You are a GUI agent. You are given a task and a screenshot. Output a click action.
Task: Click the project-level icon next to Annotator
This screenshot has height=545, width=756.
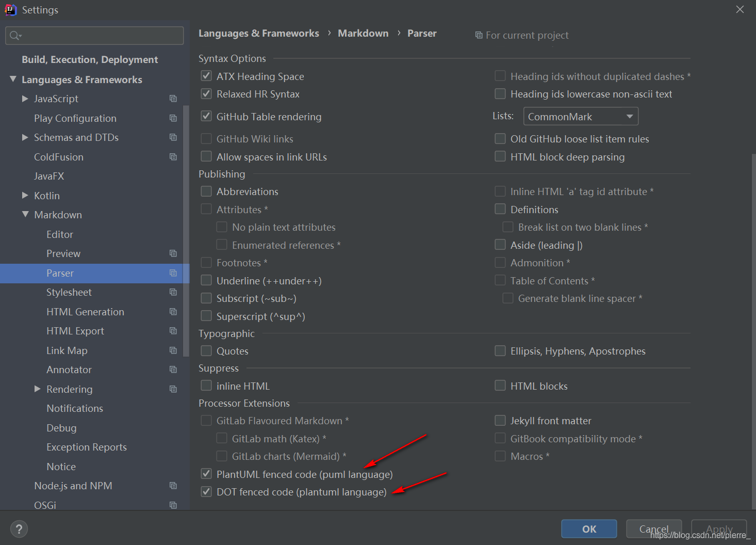[x=173, y=370]
